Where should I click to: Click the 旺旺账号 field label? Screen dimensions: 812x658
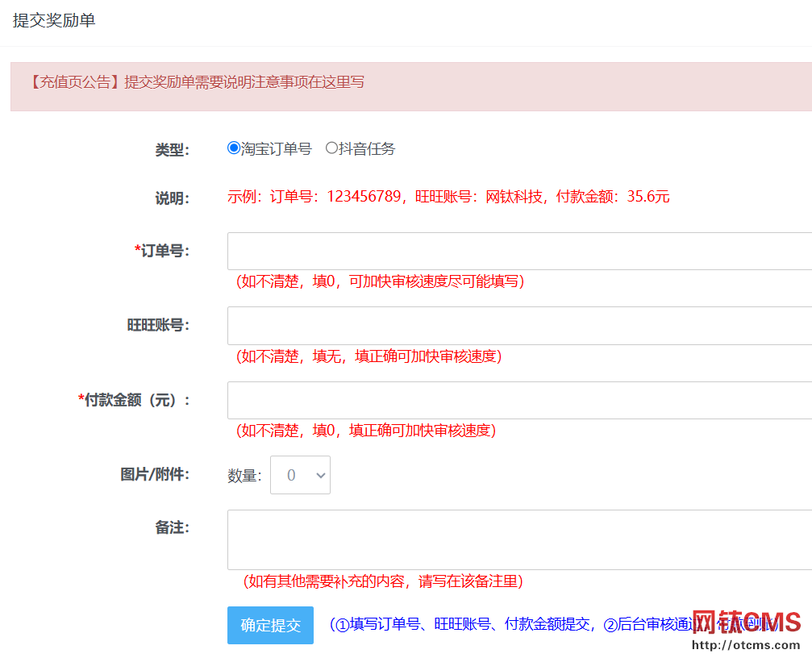(x=158, y=325)
